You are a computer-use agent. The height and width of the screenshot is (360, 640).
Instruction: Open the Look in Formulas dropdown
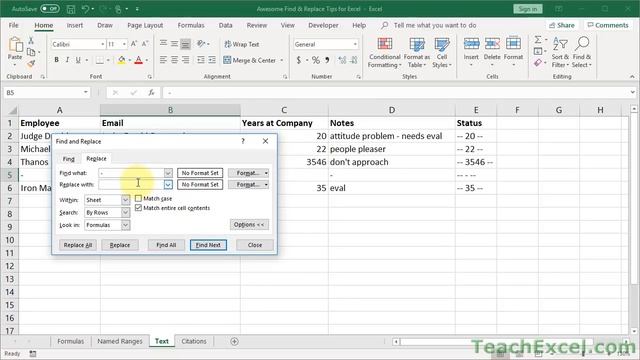(125, 225)
